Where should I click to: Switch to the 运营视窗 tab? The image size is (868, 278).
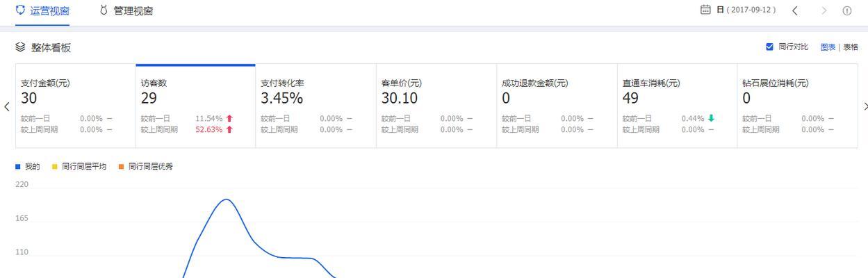tap(42, 11)
